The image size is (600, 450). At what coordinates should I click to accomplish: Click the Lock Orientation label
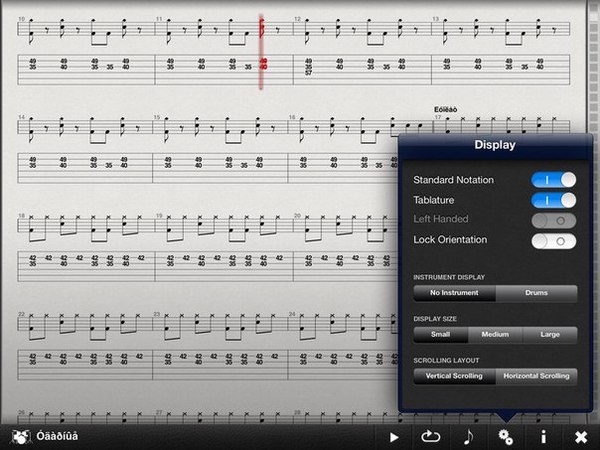450,240
